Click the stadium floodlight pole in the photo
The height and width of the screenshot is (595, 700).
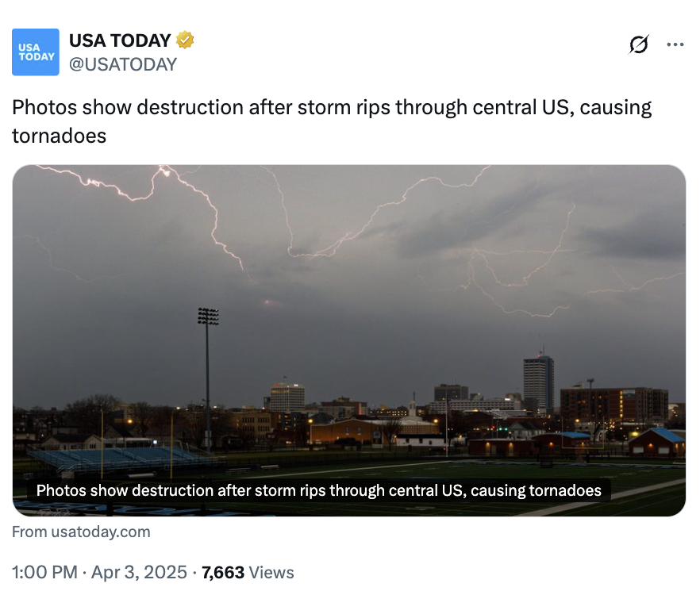click(x=208, y=379)
